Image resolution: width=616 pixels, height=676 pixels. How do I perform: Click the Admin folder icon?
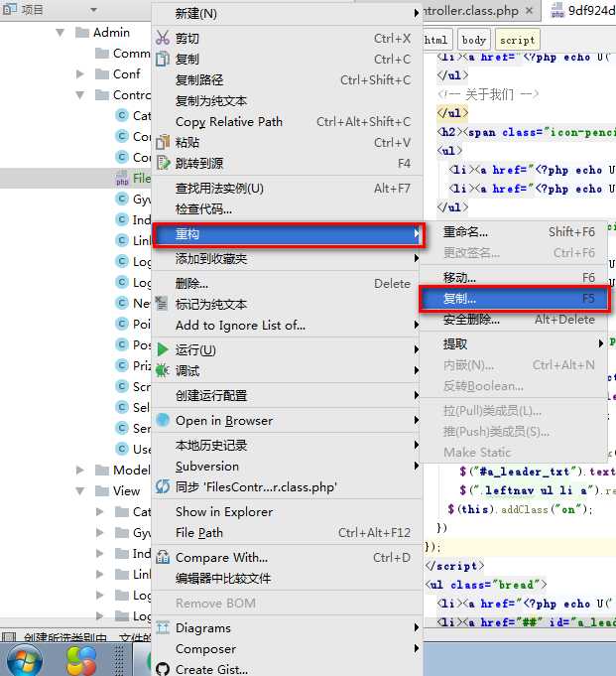(82, 33)
